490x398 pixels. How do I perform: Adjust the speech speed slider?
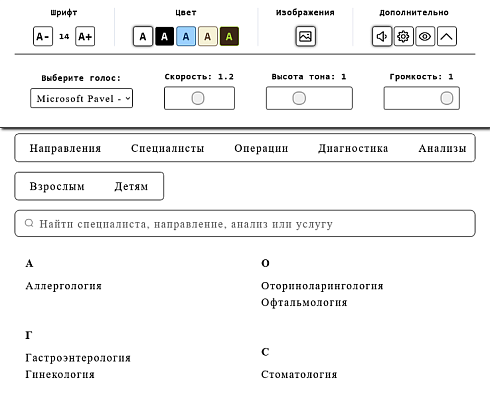coord(199,98)
